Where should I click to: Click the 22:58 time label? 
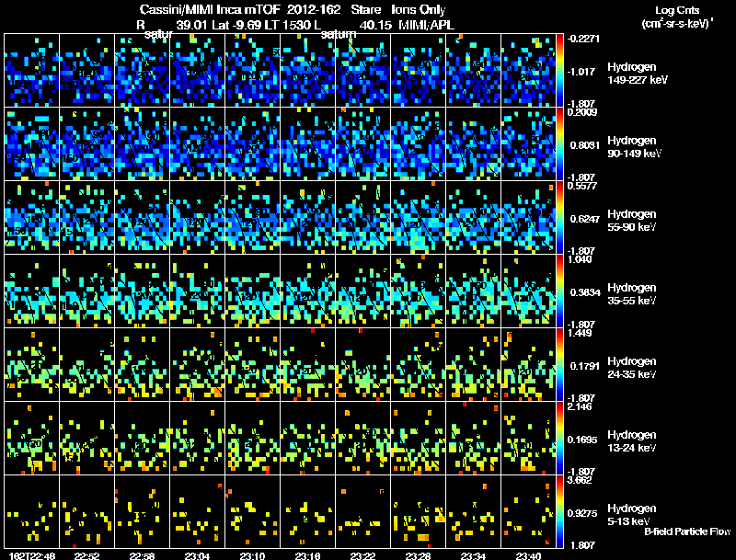[x=143, y=555]
